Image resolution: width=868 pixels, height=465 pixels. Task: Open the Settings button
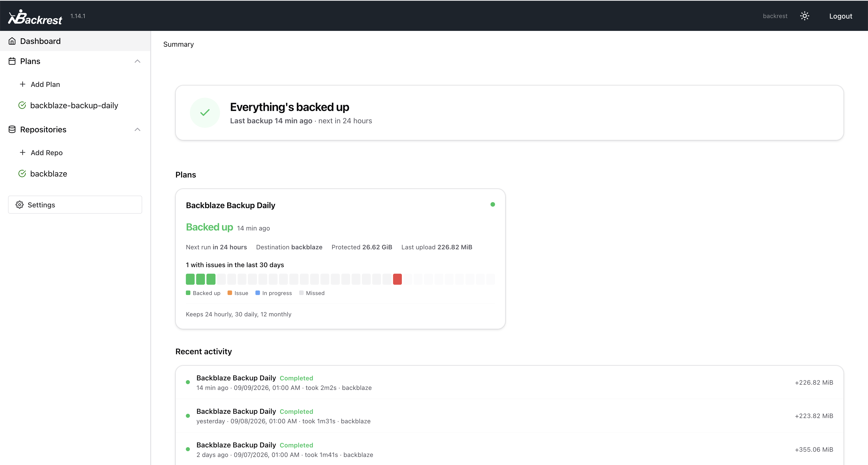pos(75,205)
